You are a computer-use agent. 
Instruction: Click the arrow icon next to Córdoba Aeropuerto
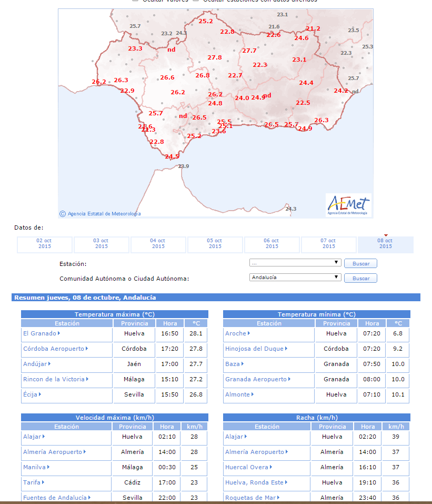coord(87,349)
